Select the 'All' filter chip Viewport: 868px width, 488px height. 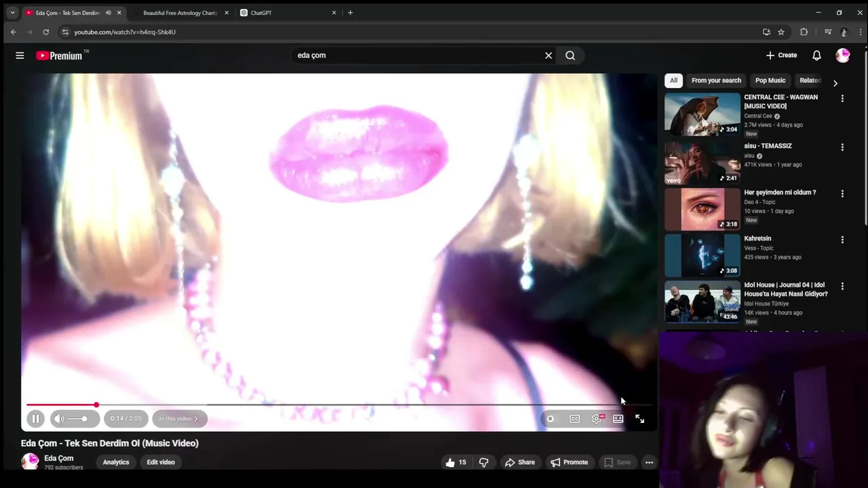(673, 80)
